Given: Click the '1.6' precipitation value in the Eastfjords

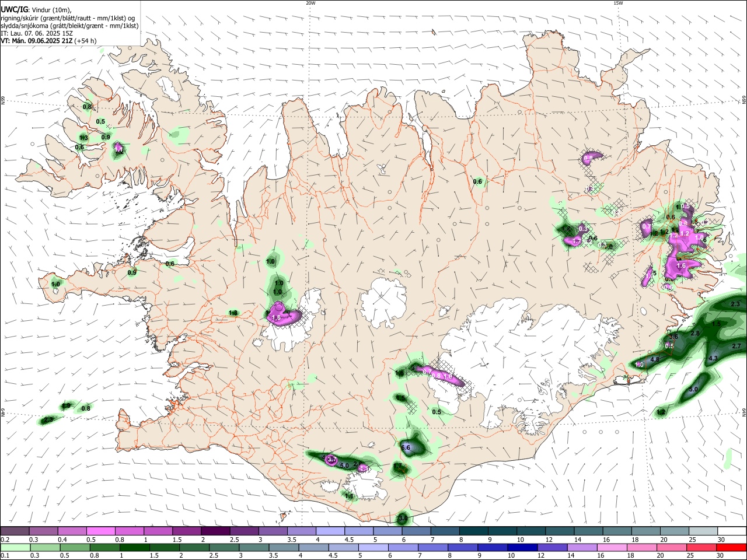Looking at the screenshot, I should pos(681,266).
